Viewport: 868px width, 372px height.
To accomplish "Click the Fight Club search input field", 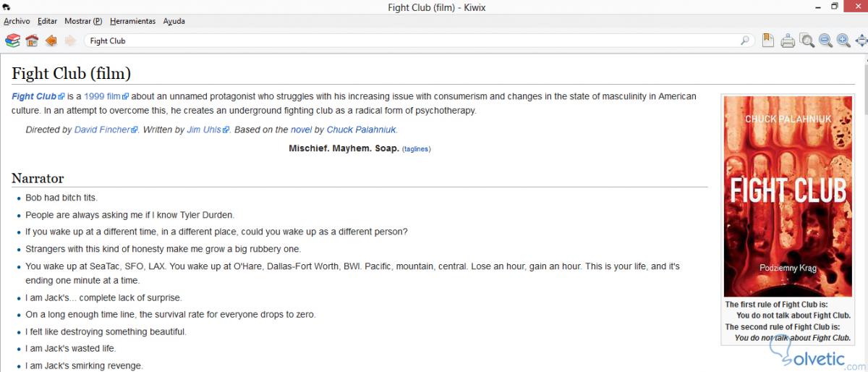I will pyautogui.click(x=412, y=41).
